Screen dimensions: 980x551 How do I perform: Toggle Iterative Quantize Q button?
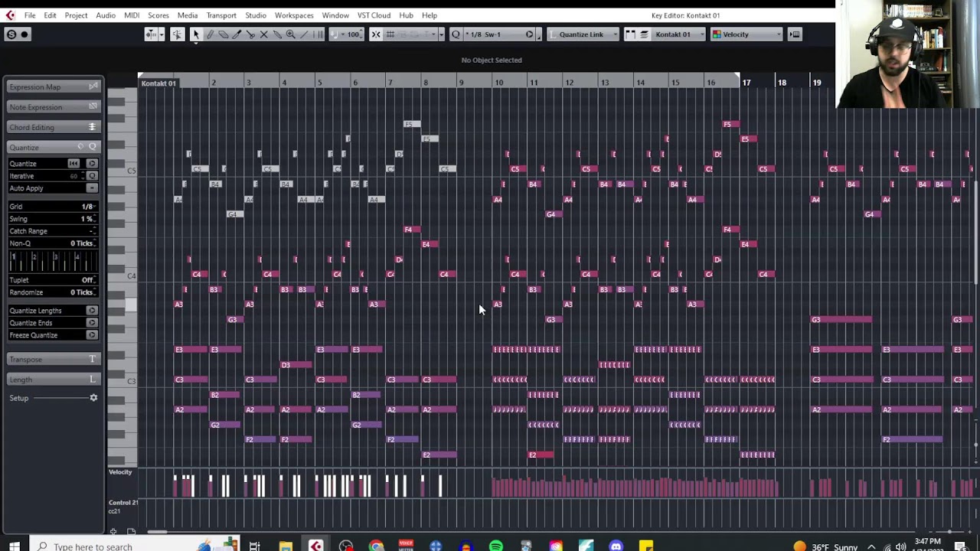tap(92, 176)
